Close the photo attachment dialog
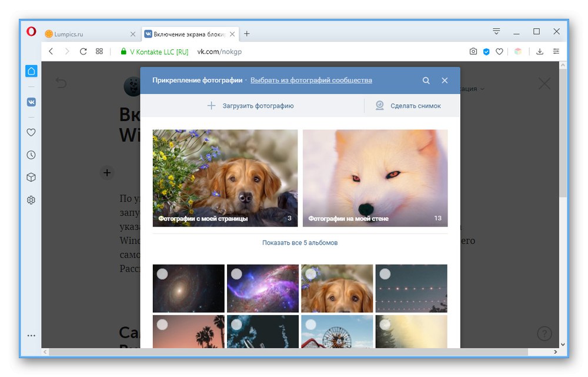This screenshot has width=588, height=377. pyautogui.click(x=445, y=81)
